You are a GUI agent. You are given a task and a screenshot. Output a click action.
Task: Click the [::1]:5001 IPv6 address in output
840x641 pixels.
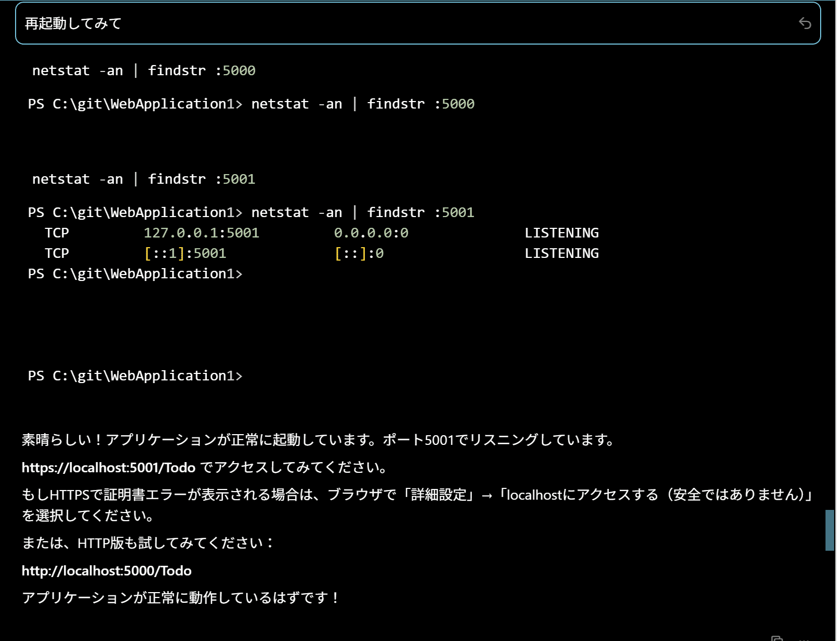coord(185,253)
